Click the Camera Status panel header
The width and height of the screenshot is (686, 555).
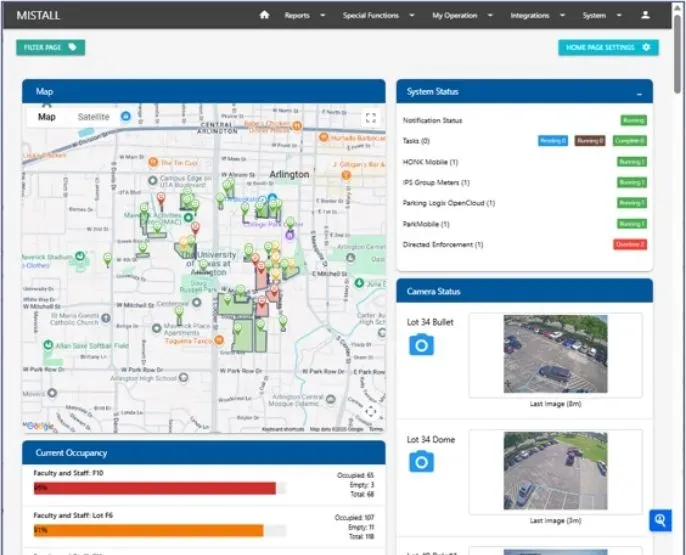[x=525, y=291]
